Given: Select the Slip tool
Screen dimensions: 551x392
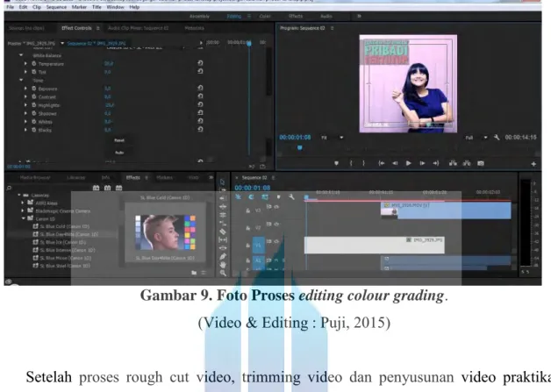Looking at the screenshot, I should [x=223, y=240].
